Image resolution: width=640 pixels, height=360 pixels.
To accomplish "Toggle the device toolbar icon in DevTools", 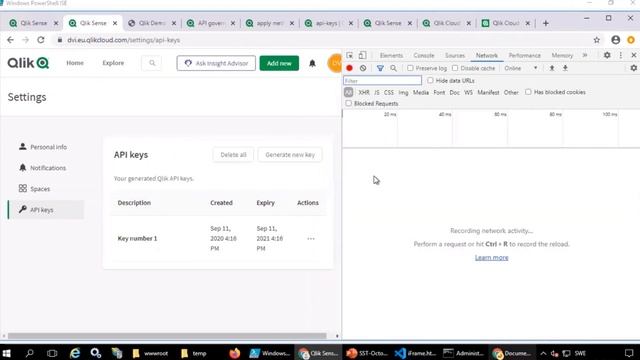I will click(362, 56).
